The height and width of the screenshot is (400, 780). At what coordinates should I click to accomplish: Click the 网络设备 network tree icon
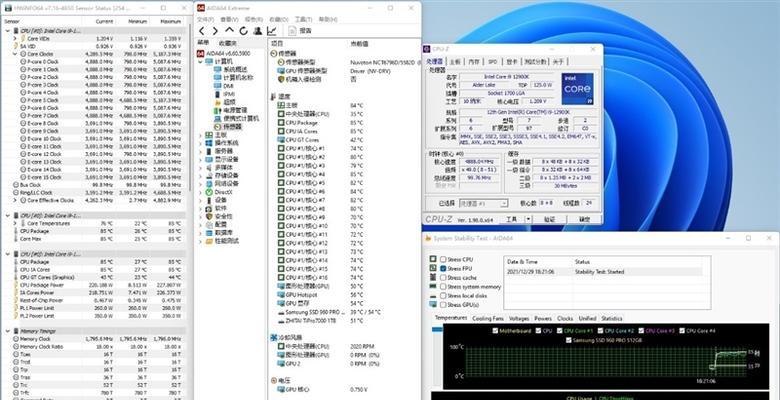(209, 184)
